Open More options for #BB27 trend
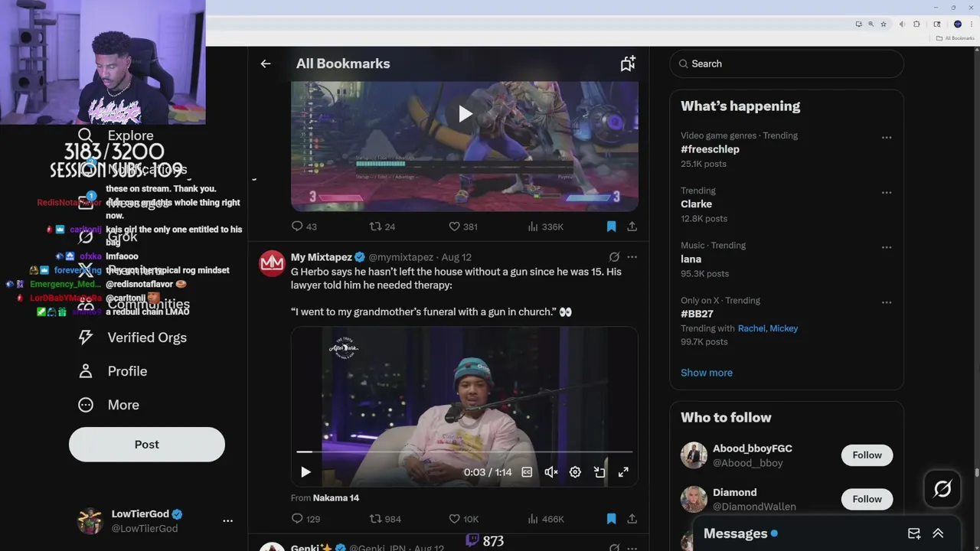Image resolution: width=980 pixels, height=551 pixels. tap(886, 302)
